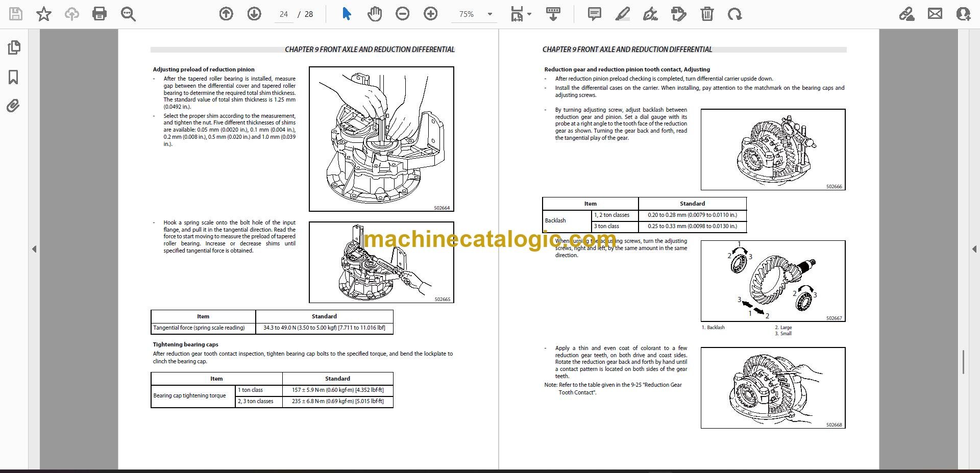Go to previous page arrow

[226, 14]
